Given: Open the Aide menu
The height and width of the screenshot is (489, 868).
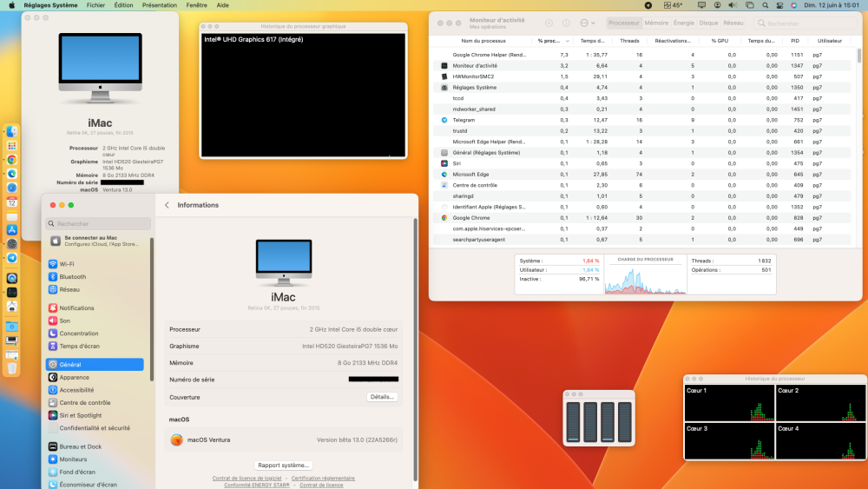Looking at the screenshot, I should [x=222, y=5].
